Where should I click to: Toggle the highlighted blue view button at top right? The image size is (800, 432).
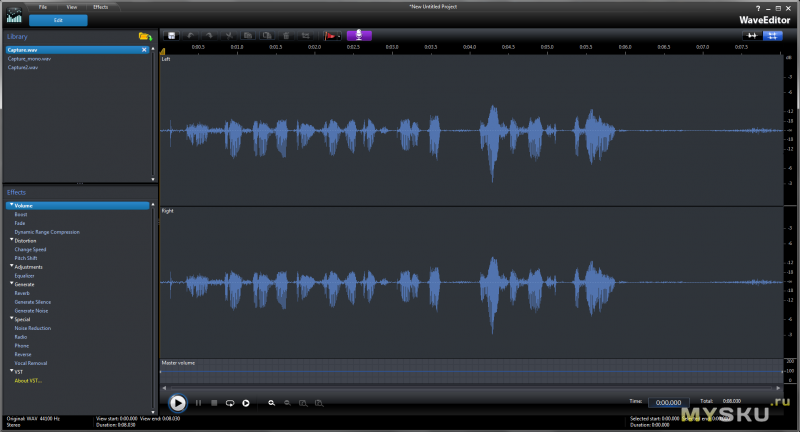772,35
